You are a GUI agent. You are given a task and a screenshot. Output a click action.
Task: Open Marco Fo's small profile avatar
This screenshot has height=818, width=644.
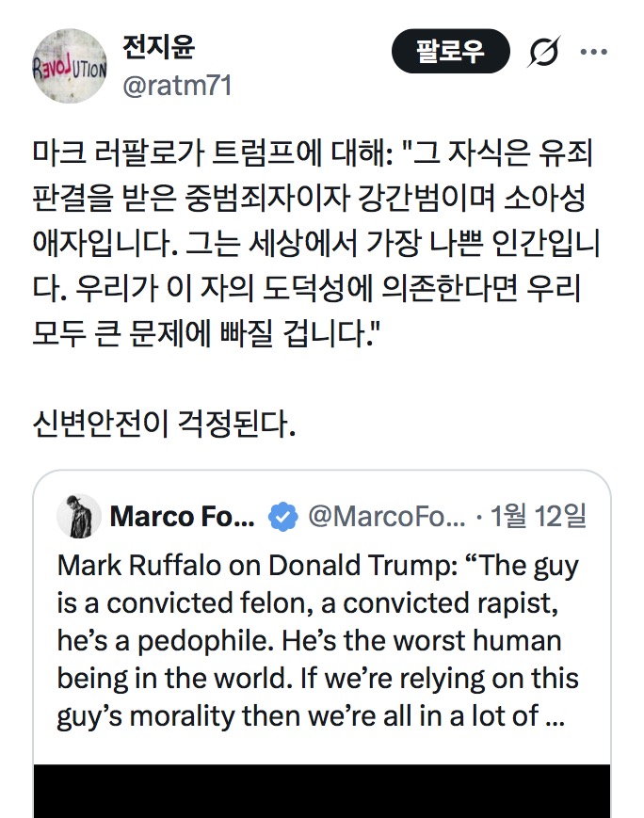79,516
